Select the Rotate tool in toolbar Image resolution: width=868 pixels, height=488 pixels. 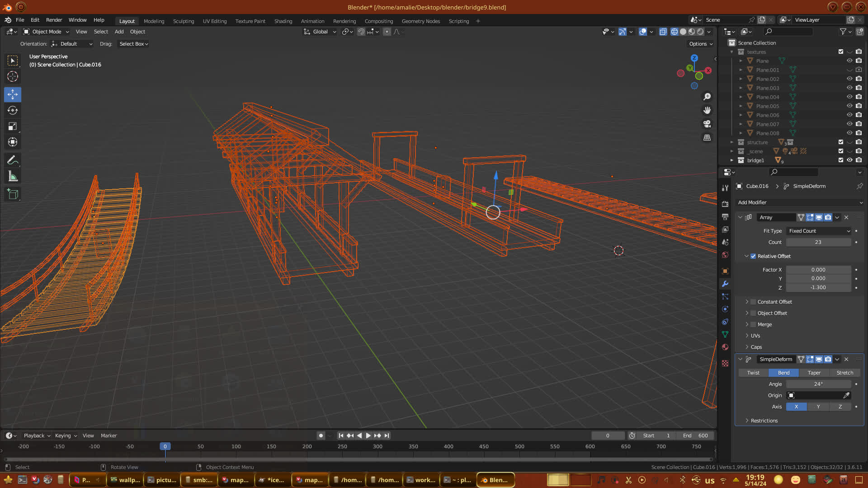[13, 111]
